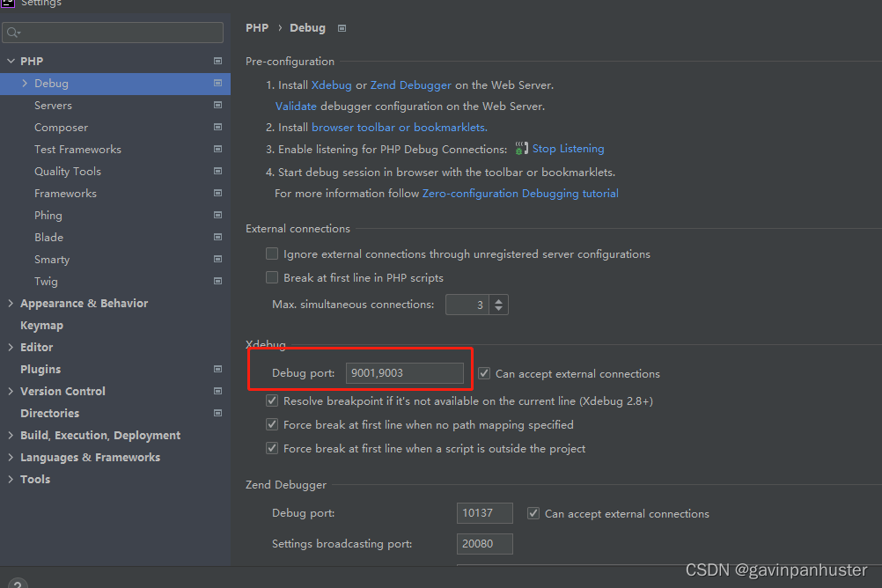Click the search magnifier icon in settings

13,33
